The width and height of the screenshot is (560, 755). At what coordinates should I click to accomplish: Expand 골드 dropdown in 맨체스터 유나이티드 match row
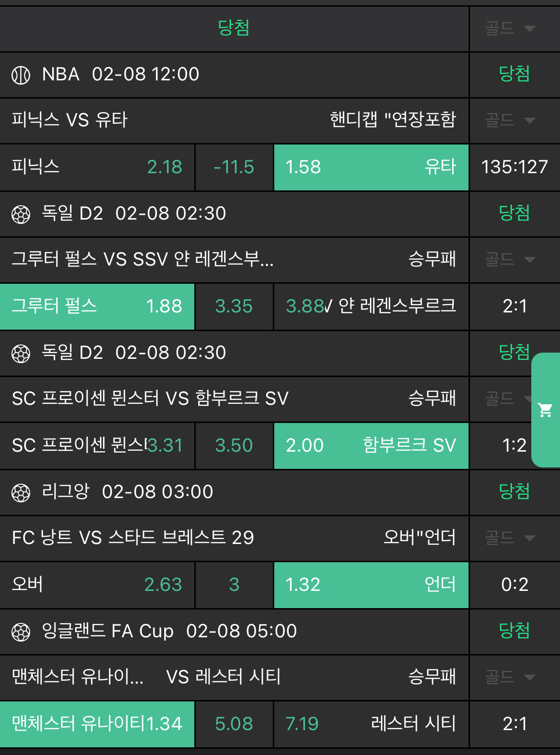point(510,677)
